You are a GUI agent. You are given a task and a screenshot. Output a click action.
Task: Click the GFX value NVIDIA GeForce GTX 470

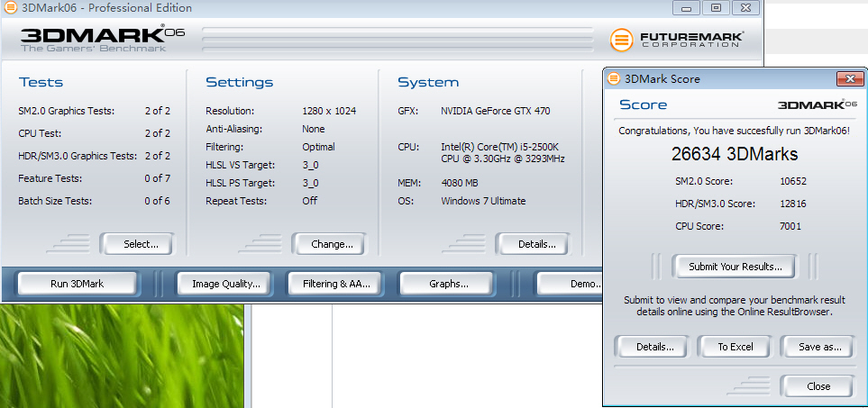click(496, 111)
